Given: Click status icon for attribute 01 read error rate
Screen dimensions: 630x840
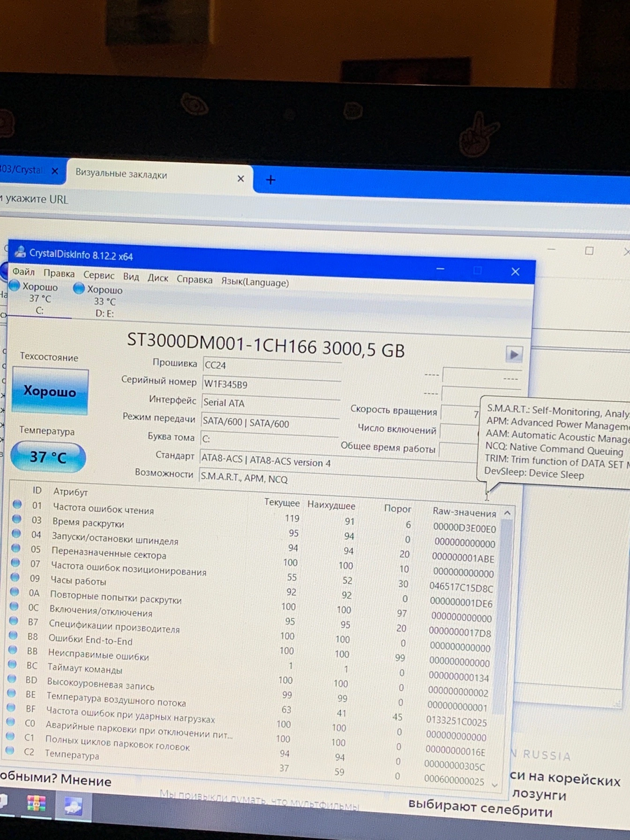Looking at the screenshot, I should pos(17,504).
